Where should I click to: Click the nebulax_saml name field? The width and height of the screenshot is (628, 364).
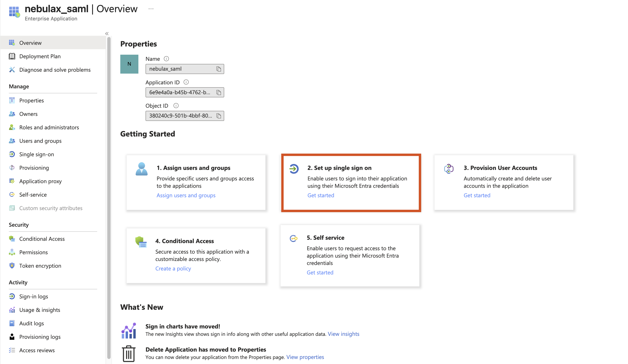[x=185, y=69]
